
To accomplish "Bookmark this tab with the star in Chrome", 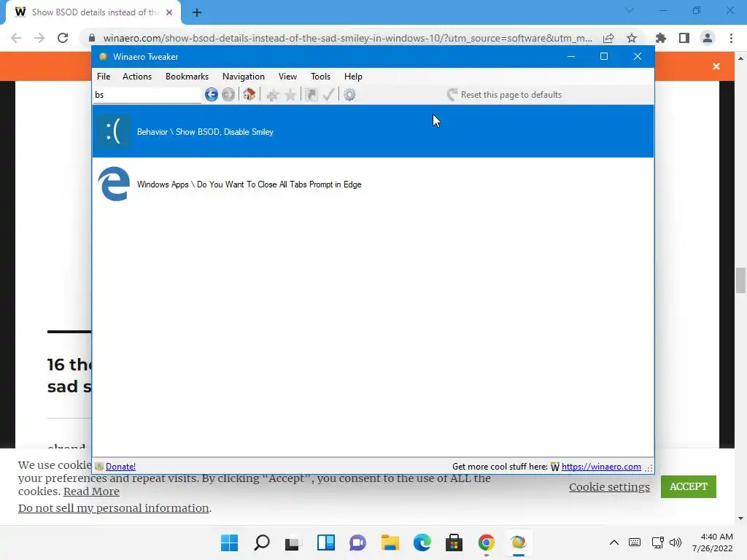I will [x=632, y=38].
